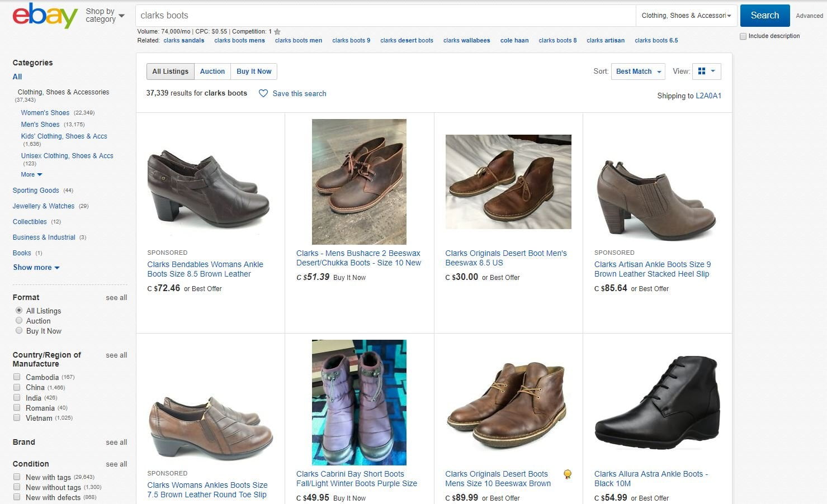Enable the Vietnam manufacture filter
Image resolution: width=827 pixels, height=504 pixels.
click(x=17, y=417)
